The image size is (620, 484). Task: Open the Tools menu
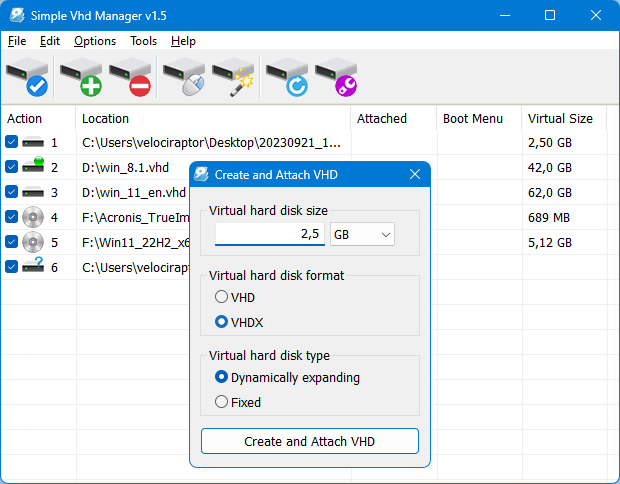pyautogui.click(x=143, y=41)
